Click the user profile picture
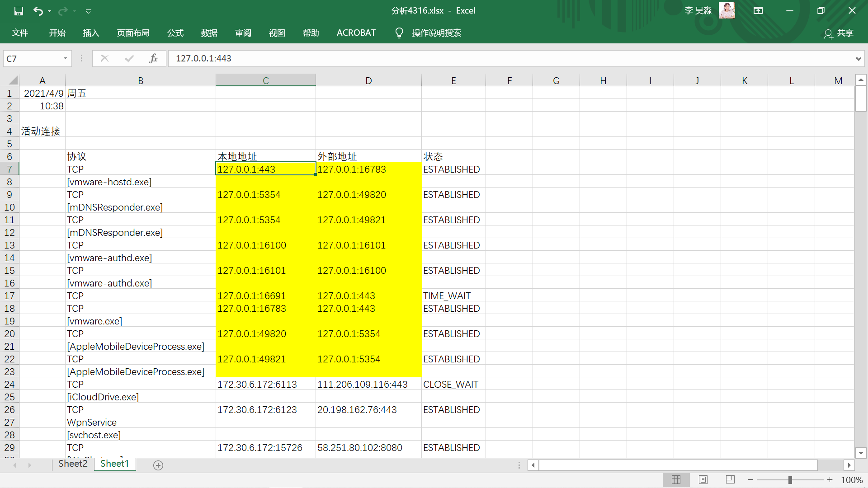Viewport: 868px width, 488px height. [727, 10]
